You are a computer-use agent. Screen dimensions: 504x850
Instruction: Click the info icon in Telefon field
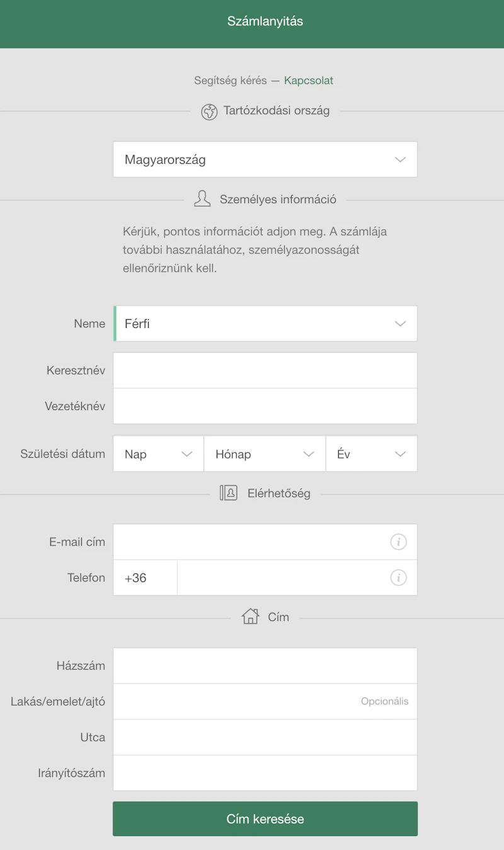[398, 578]
